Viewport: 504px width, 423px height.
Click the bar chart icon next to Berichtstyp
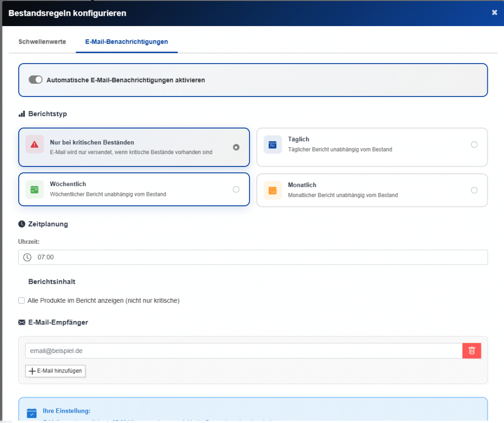coord(21,113)
